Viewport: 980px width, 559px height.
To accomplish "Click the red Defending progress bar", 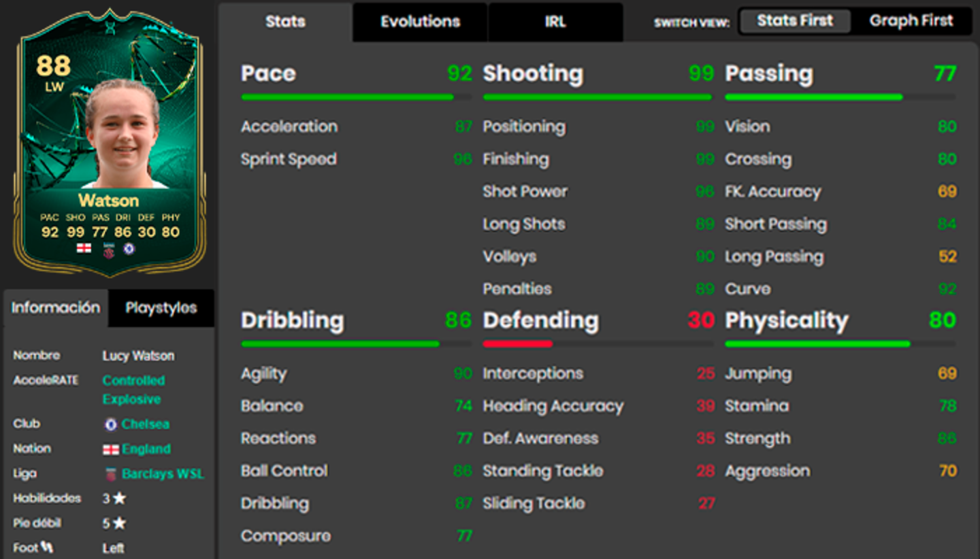I will [517, 344].
